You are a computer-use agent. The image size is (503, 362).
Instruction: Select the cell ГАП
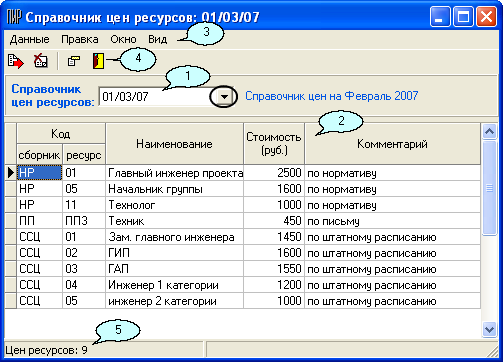(x=175, y=269)
